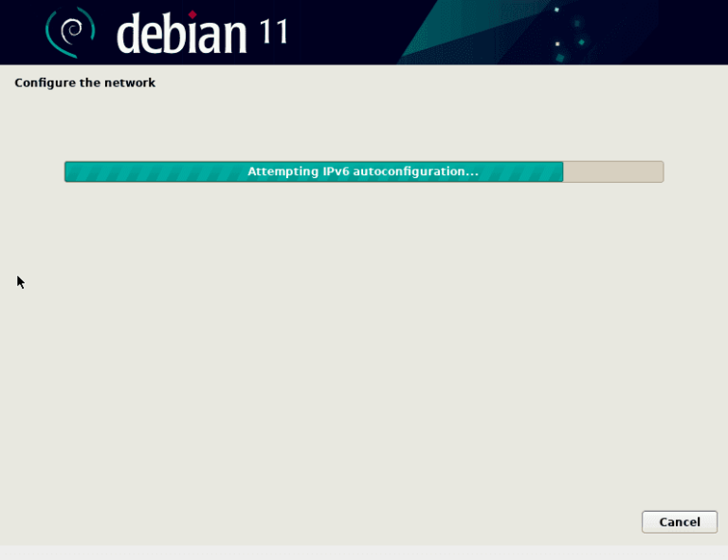The height and width of the screenshot is (560, 728).
Task: Click the boundary where progress fill ends
Action: tap(563, 172)
